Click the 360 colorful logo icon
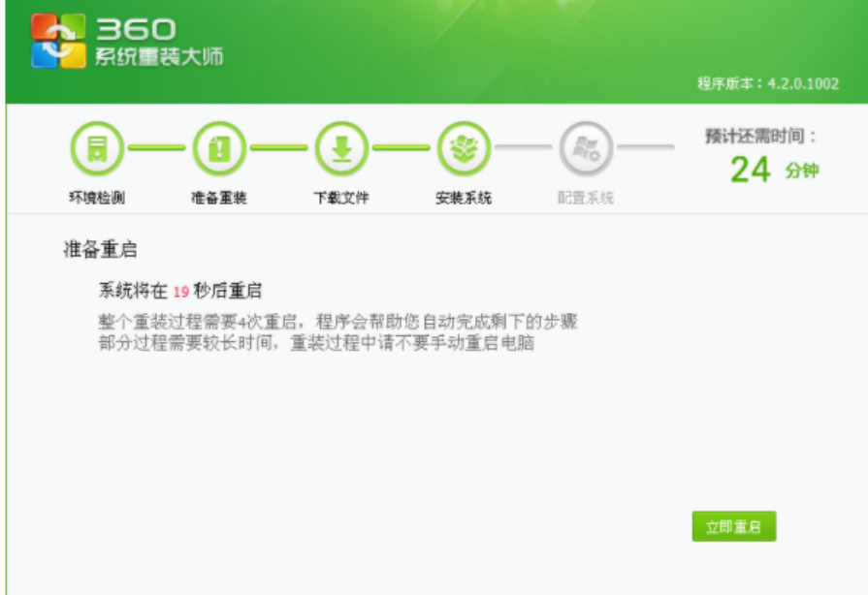The width and height of the screenshot is (868, 595). click(x=59, y=41)
